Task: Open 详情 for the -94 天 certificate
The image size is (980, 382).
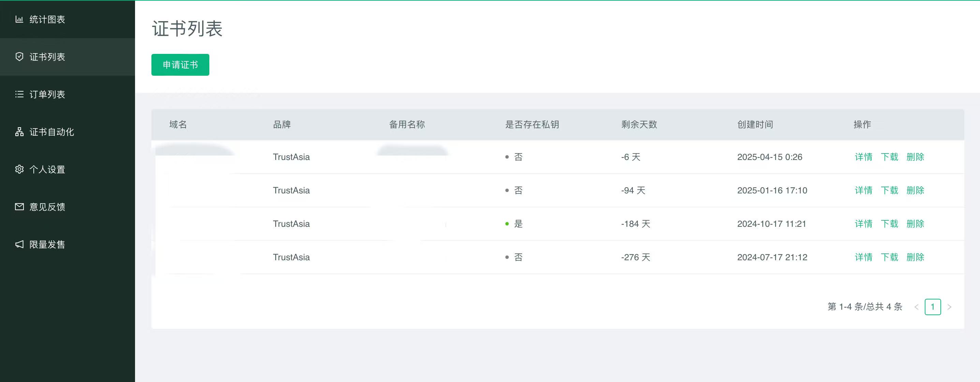Action: (864, 190)
